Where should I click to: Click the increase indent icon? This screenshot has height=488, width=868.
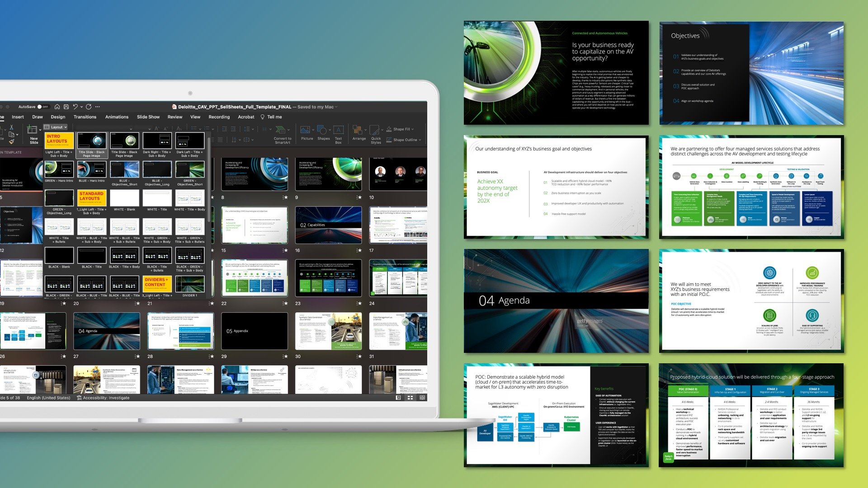coord(234,129)
